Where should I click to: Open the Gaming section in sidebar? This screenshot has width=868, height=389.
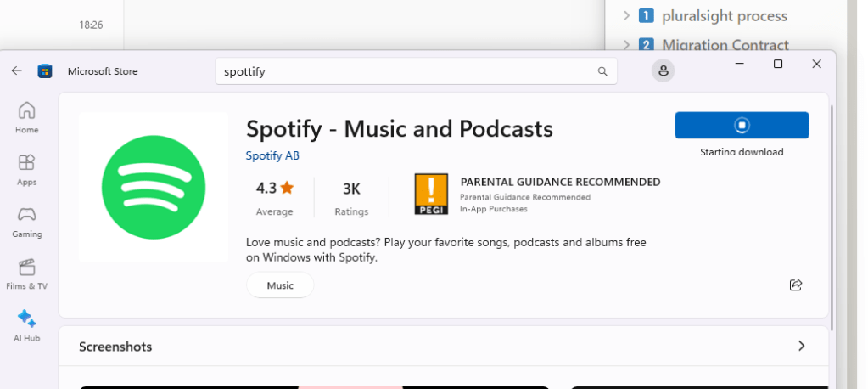click(26, 222)
